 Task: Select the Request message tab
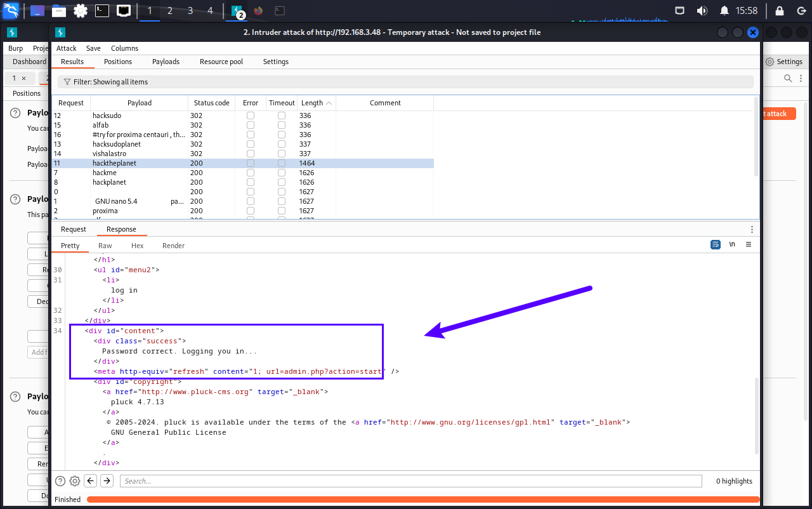pyautogui.click(x=74, y=229)
